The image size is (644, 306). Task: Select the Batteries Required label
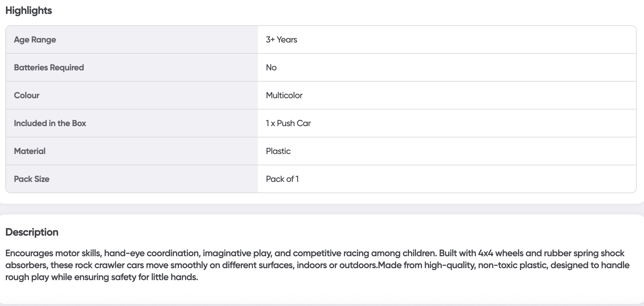pos(49,67)
